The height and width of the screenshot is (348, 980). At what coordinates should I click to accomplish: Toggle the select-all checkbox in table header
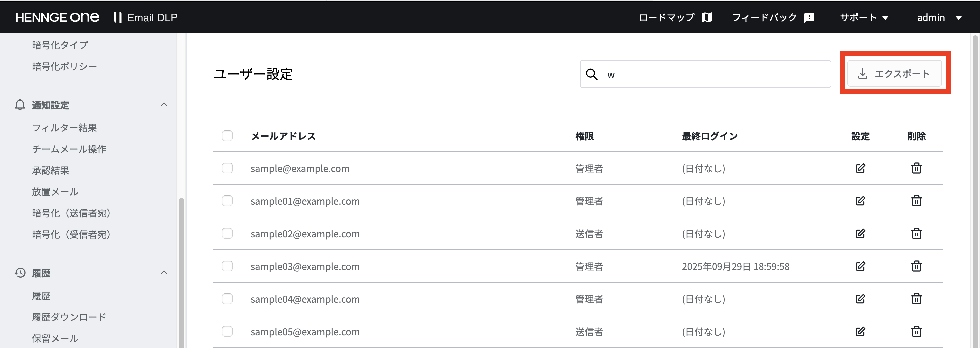click(x=227, y=136)
